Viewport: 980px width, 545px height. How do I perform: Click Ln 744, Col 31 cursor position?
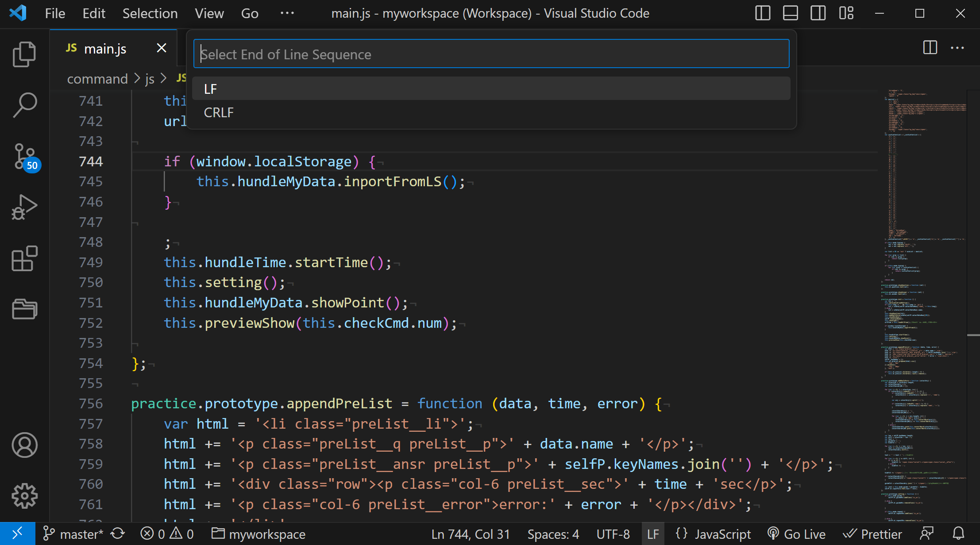click(x=471, y=534)
